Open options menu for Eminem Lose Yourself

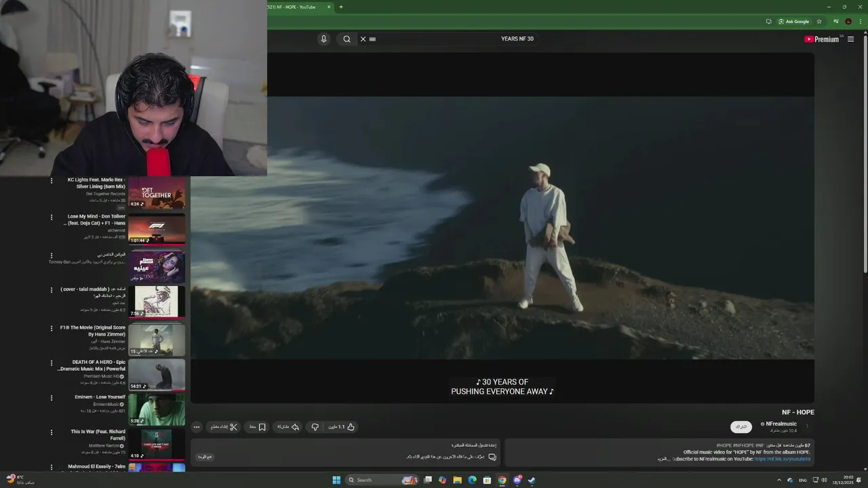51,398
